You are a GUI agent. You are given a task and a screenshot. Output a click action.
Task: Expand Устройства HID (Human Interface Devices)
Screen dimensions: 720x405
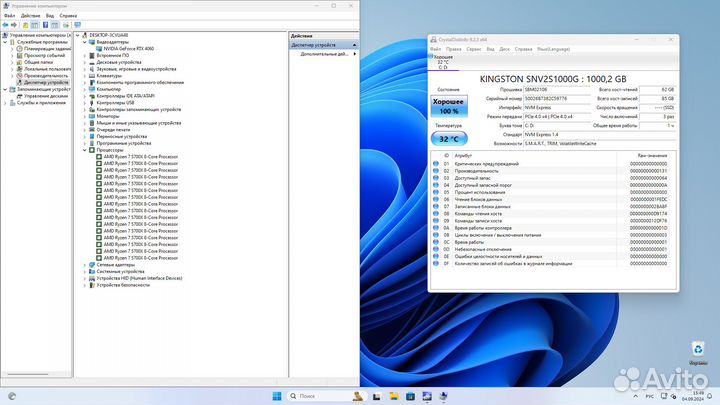tap(85, 278)
